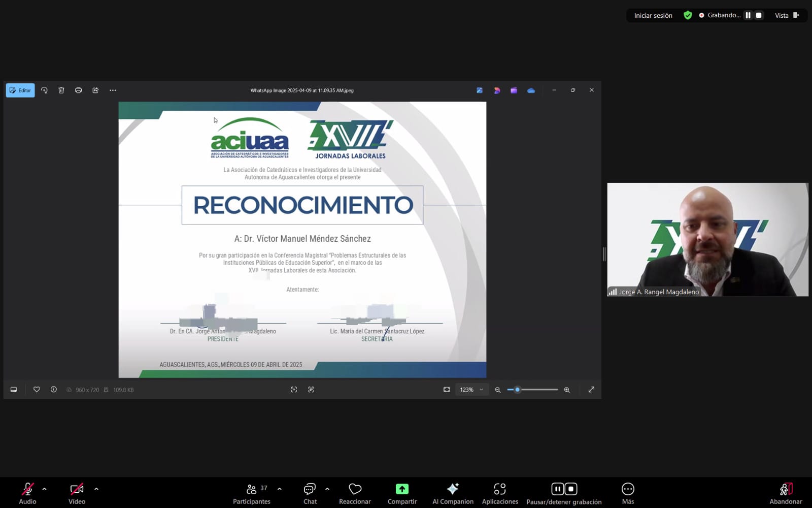Image resolution: width=812 pixels, height=508 pixels.
Task: Select the rotate image icon
Action: (44, 90)
